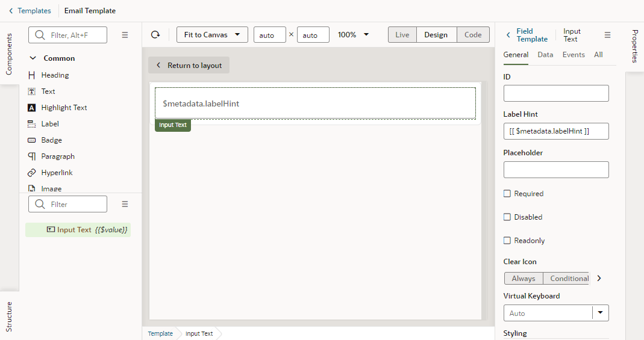Click the Paragraph component label
The height and width of the screenshot is (340, 644).
(x=58, y=156)
